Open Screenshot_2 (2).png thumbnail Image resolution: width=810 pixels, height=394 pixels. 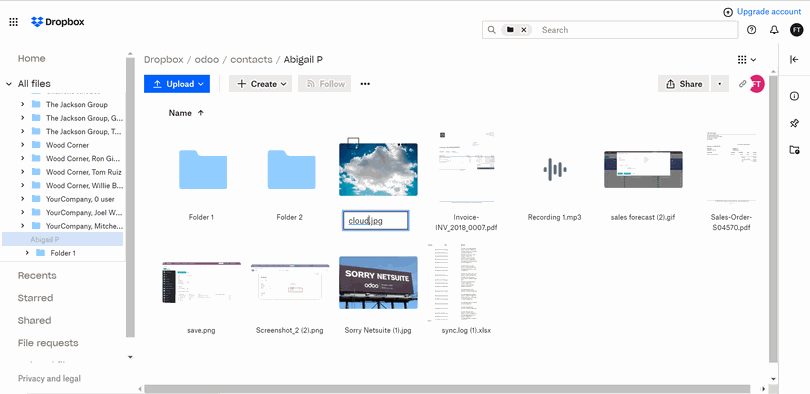pos(290,282)
